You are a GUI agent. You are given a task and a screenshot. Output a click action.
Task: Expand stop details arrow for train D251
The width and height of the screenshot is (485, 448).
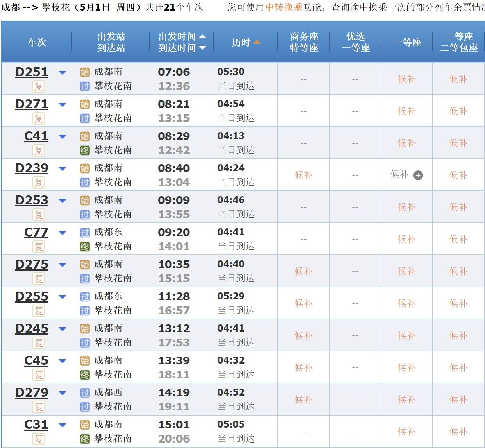pyautogui.click(x=63, y=72)
